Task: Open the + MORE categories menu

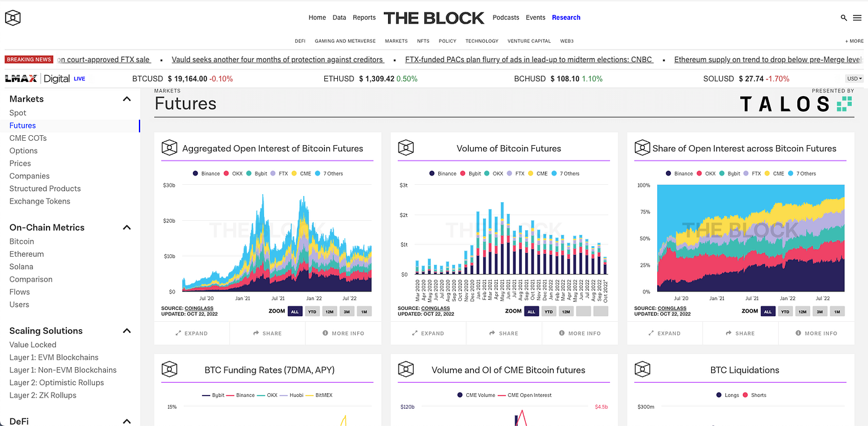Action: pyautogui.click(x=854, y=41)
